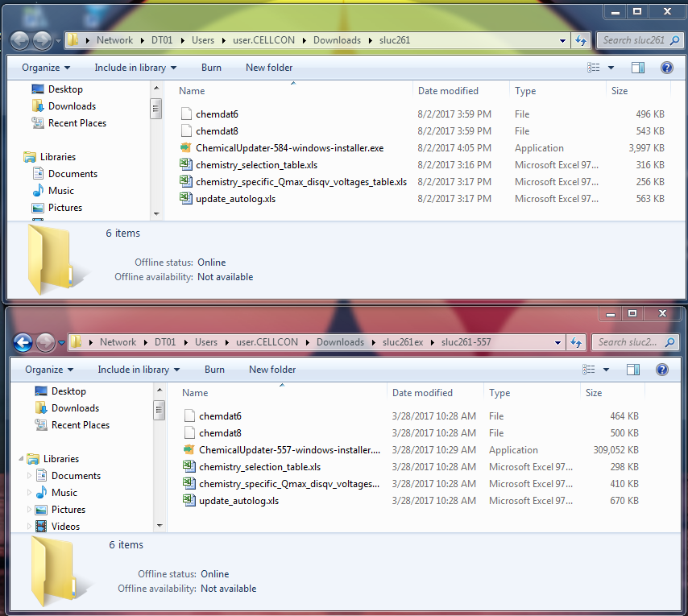Refresh the top sluc261 folder view
Screen dimensions: 688x616
pos(581,40)
